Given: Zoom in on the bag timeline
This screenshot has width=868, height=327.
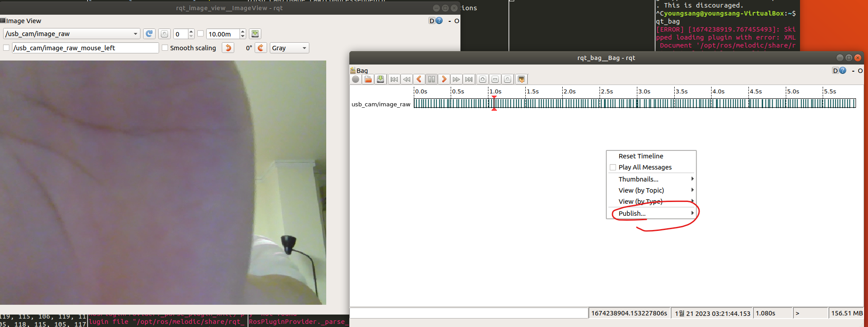Looking at the screenshot, I should point(483,79).
